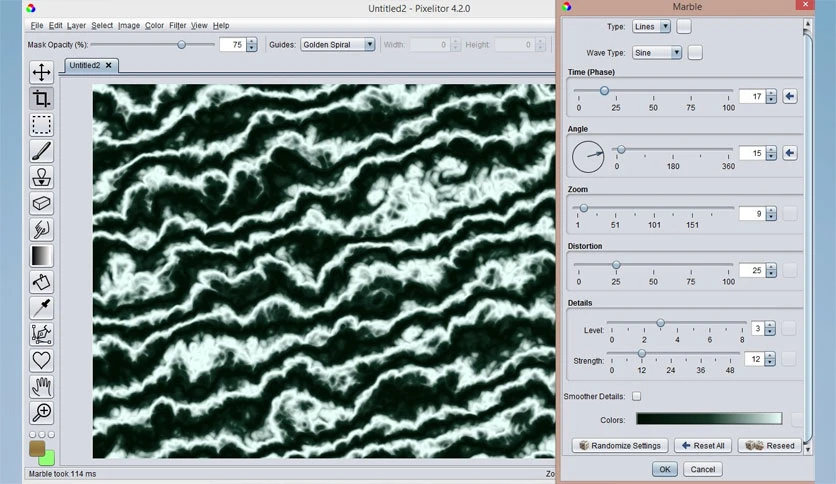Open the Color menu
836x484 pixels.
[x=154, y=25]
